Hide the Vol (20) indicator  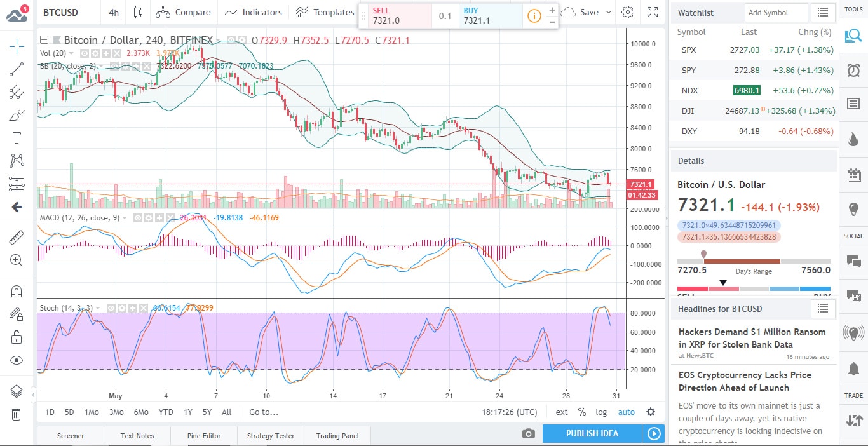[x=85, y=53]
